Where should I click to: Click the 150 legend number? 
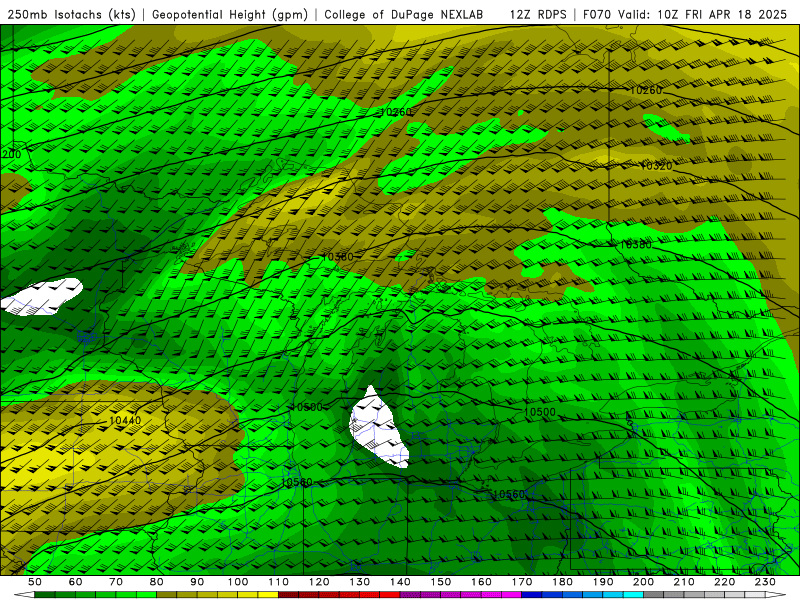(441, 582)
